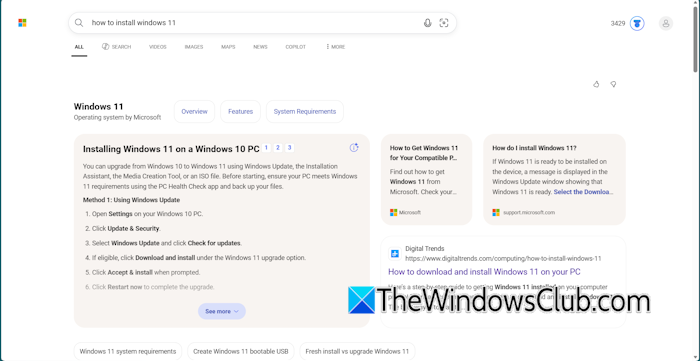Click the Overview pill button
The width and height of the screenshot is (700, 361).
point(194,112)
